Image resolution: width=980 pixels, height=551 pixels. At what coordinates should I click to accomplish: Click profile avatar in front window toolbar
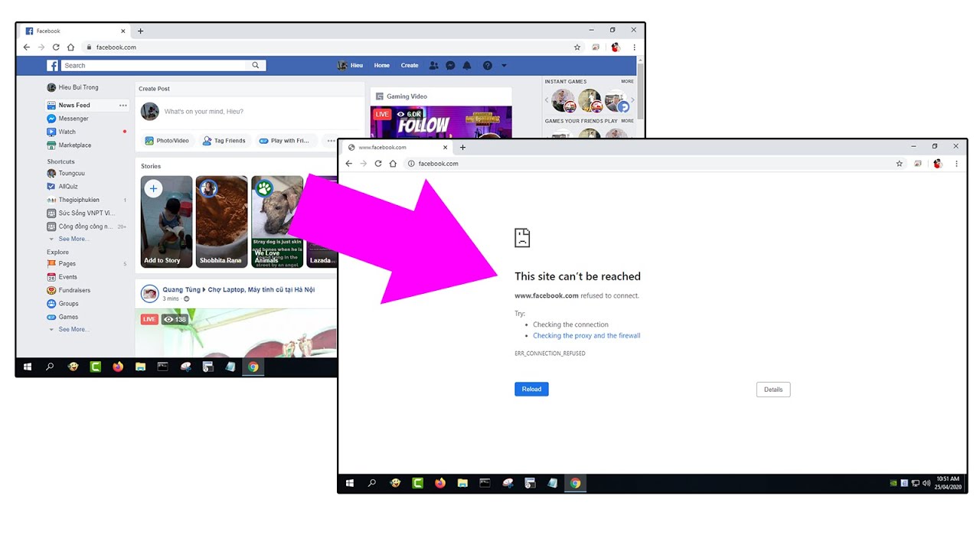pos(938,164)
